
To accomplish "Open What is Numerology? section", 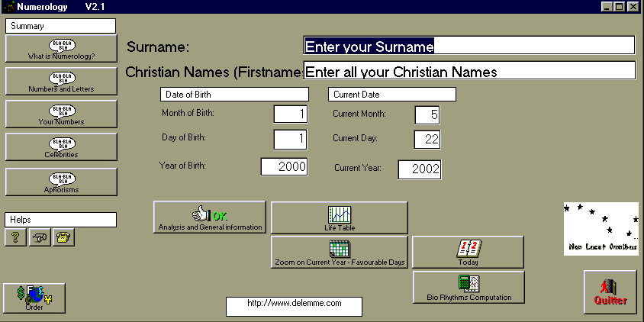I will point(61,49).
